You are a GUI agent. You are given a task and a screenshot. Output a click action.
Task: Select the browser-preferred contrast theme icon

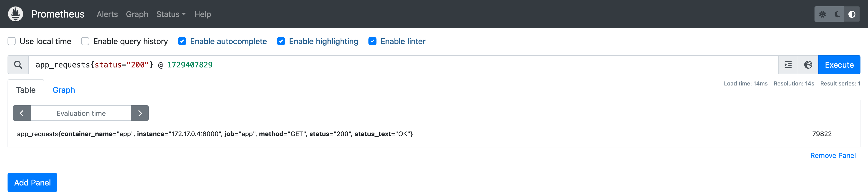click(x=851, y=14)
